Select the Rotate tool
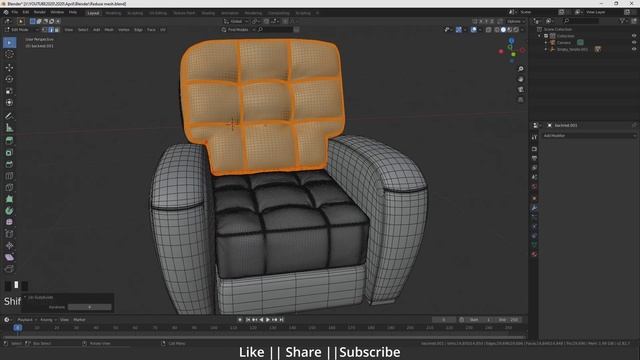The image size is (640, 360). click(9, 79)
